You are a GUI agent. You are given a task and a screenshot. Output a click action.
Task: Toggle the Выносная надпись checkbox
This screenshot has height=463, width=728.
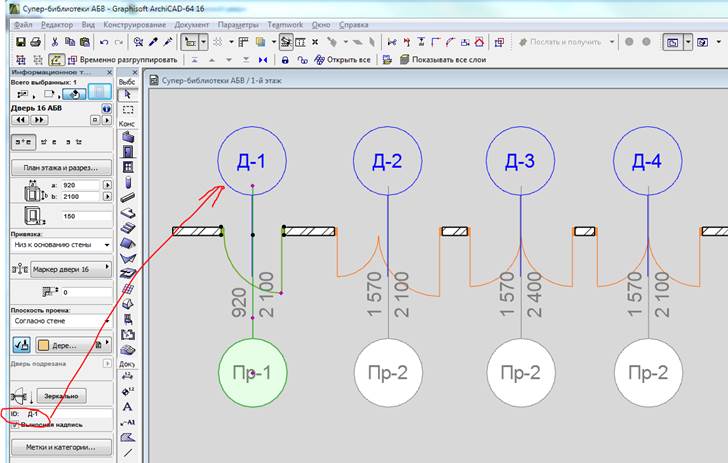13,425
